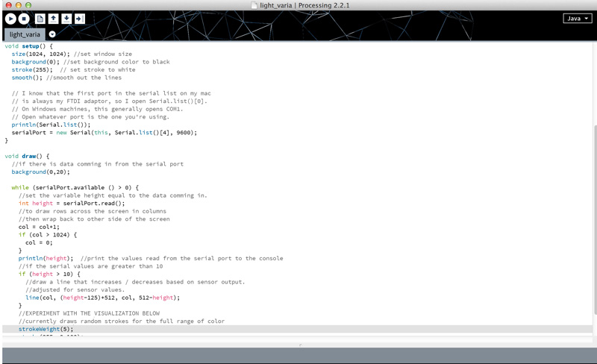The image size is (597, 364).
Task: Click the 'while (serialPort.available () > 0)' line
Action: [x=75, y=187]
